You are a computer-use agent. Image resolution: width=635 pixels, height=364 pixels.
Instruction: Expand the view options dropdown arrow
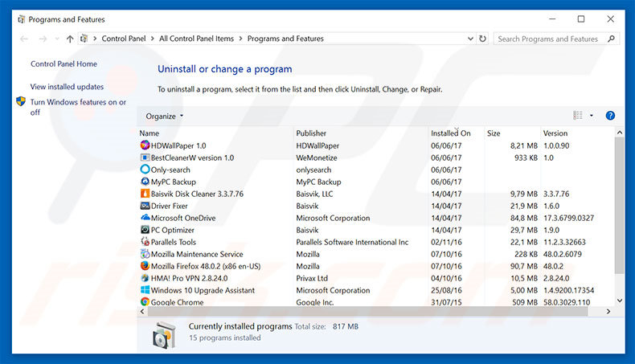592,116
